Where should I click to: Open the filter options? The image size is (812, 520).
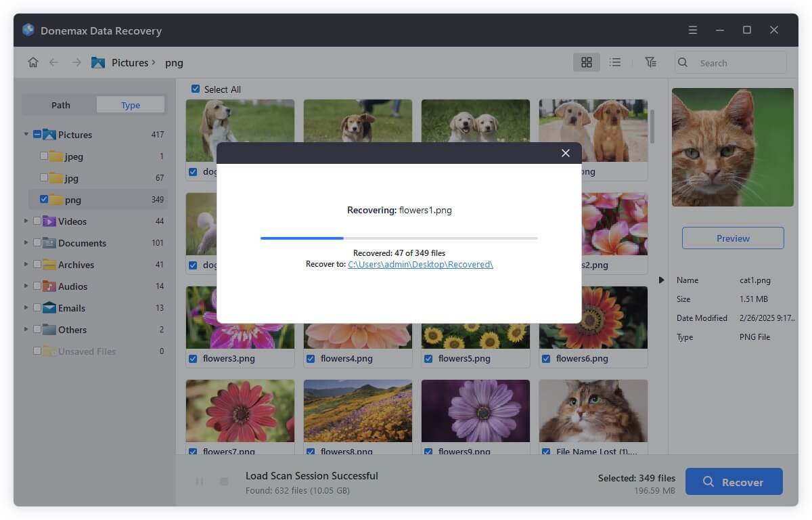tap(650, 62)
